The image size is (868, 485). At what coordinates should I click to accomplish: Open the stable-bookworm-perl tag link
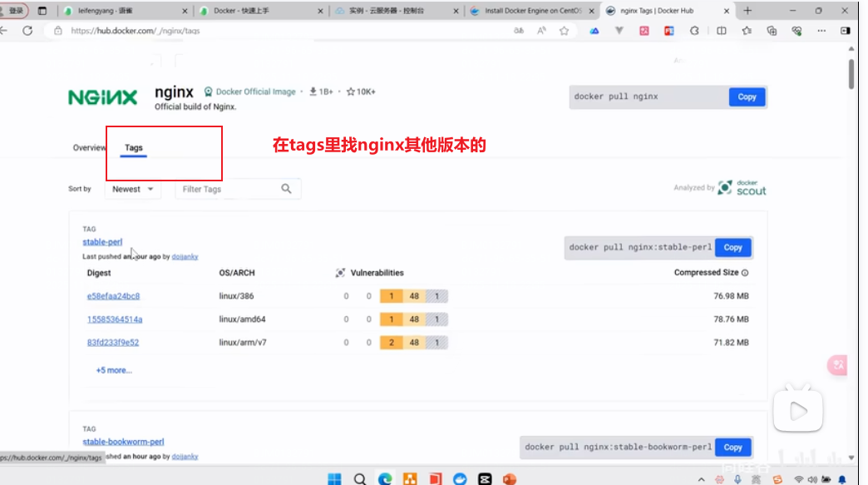(x=123, y=442)
